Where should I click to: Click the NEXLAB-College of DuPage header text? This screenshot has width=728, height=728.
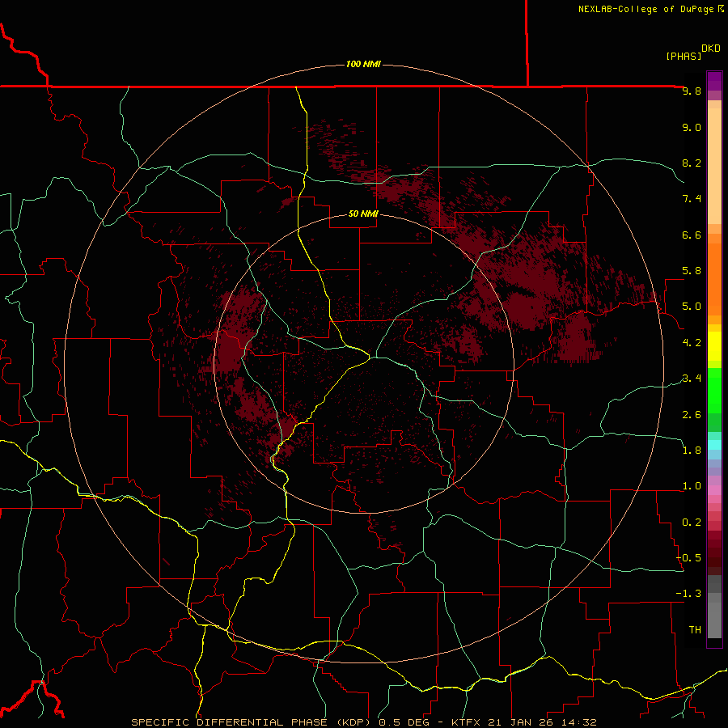point(650,9)
